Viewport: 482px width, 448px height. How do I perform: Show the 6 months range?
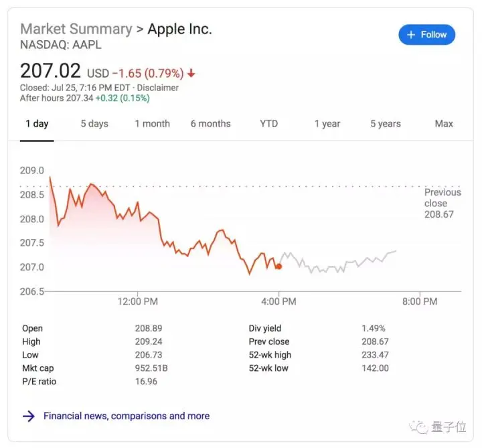[210, 124]
